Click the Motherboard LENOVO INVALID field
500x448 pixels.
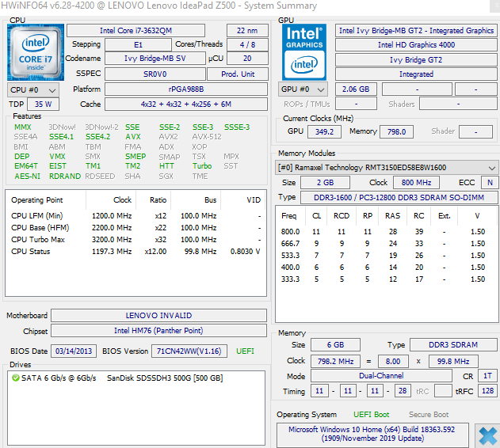coord(158,316)
